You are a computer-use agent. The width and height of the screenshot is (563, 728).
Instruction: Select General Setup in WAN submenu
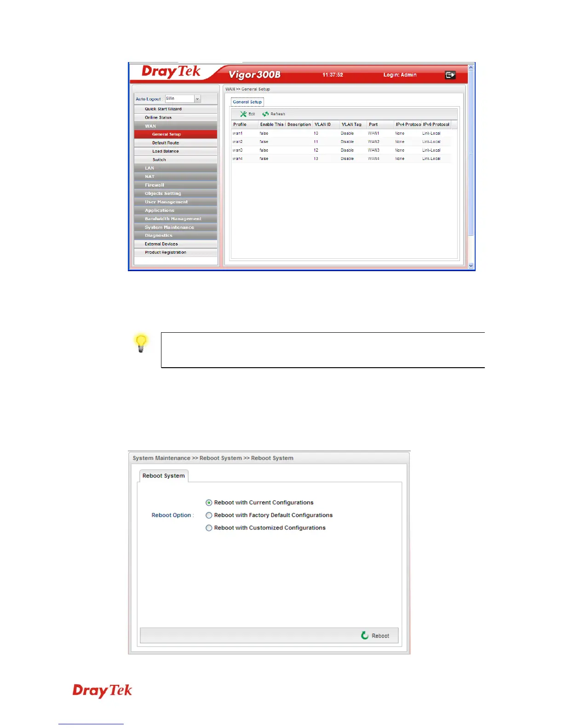[x=176, y=134]
